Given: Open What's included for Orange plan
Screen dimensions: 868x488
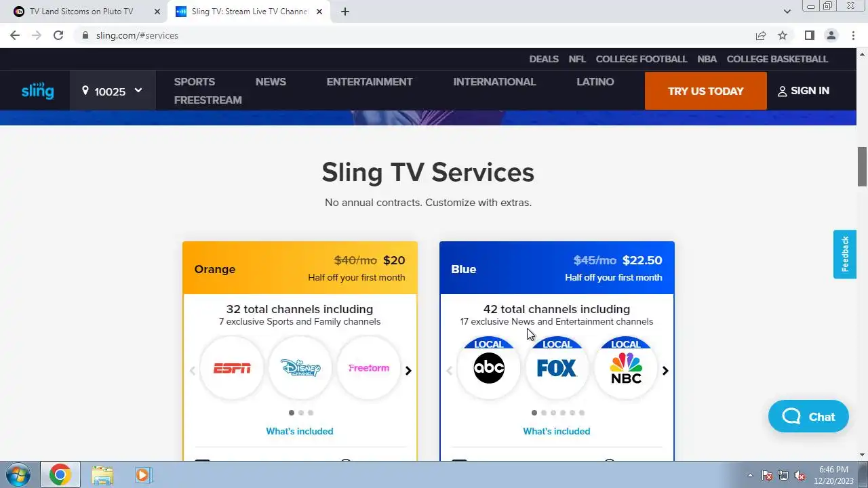Looking at the screenshot, I should (300, 431).
